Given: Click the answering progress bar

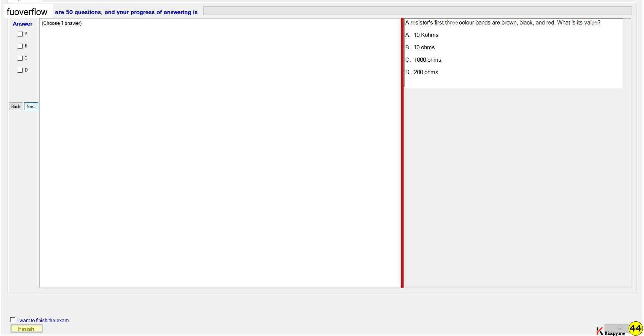Looking at the screenshot, I should pyautogui.click(x=417, y=11).
